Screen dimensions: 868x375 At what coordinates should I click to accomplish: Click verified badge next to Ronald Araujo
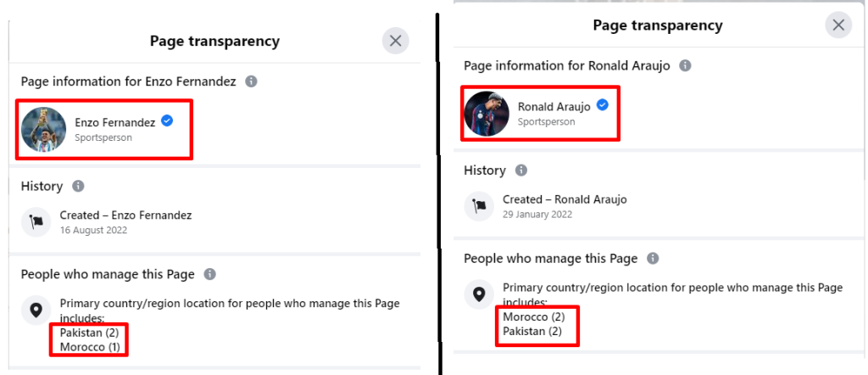603,104
